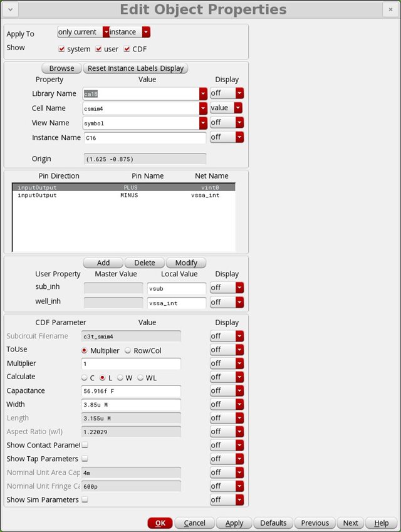Select the WL calculate radio option
The width and height of the screenshot is (401, 532).
pos(140,377)
